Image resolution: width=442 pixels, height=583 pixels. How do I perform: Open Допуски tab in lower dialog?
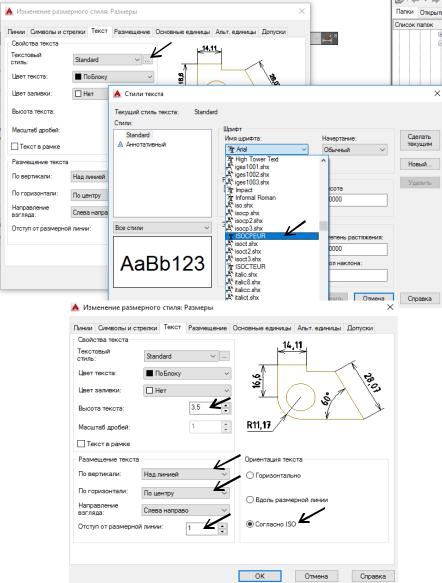tap(360, 328)
